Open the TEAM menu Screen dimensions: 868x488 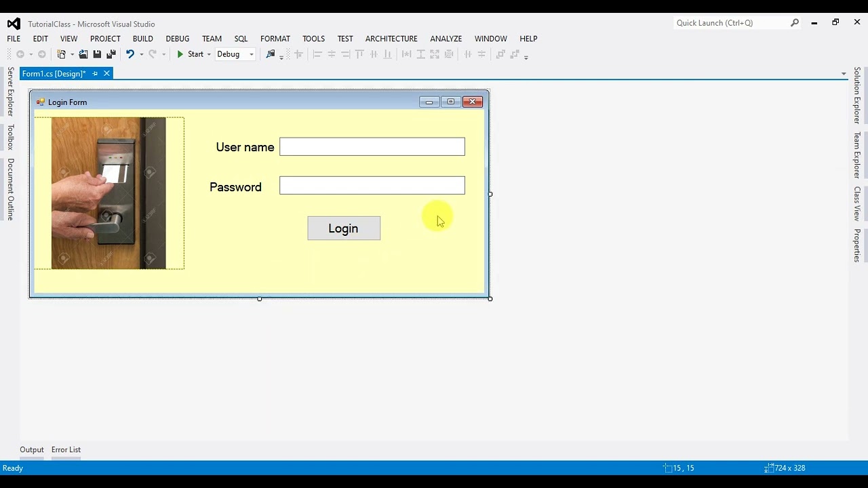pos(212,39)
